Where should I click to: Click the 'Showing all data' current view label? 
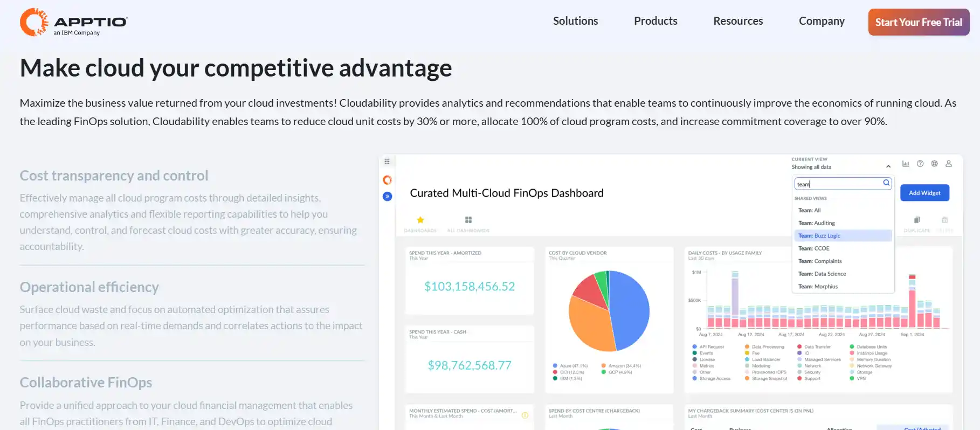pos(811,167)
